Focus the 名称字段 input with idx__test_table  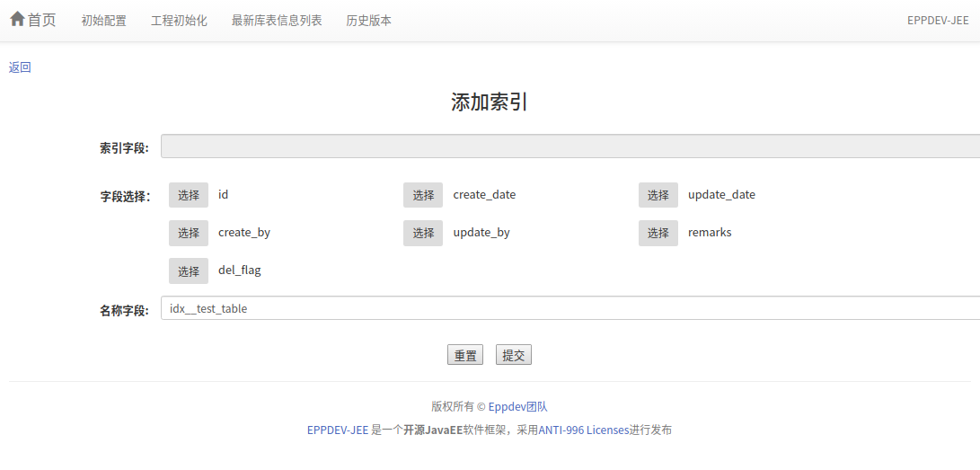point(569,308)
